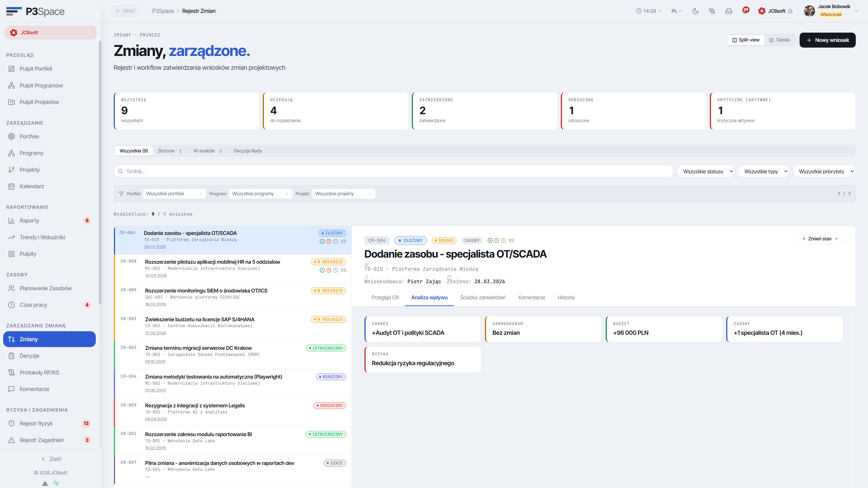This screenshot has width=868, height=488.
Task: Open the inbox tray icon
Action: coord(728,11)
